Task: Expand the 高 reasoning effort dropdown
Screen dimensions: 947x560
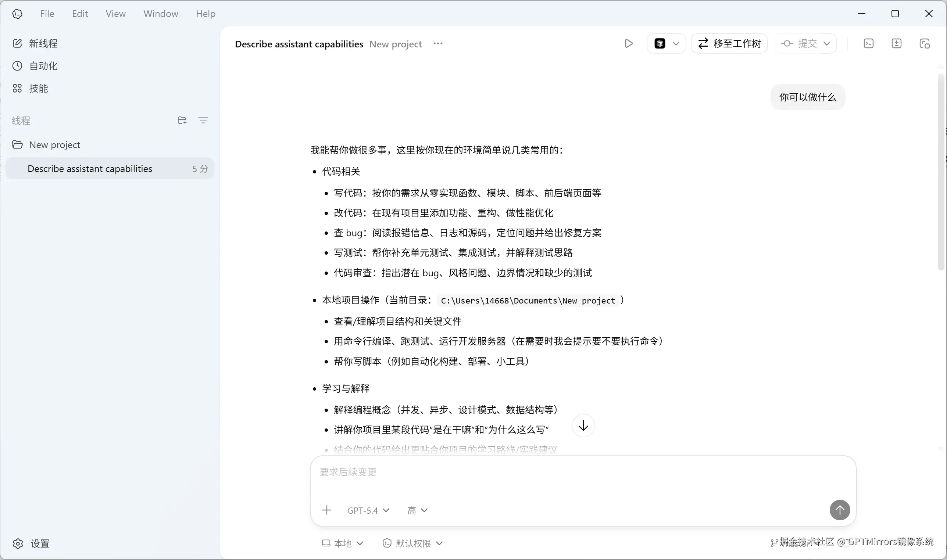Action: [x=417, y=510]
